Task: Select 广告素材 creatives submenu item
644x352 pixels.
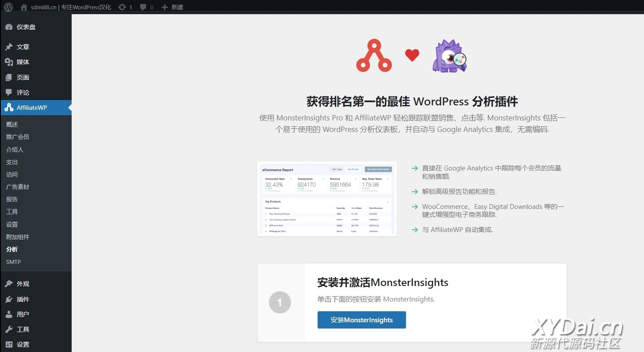Action: click(x=18, y=187)
